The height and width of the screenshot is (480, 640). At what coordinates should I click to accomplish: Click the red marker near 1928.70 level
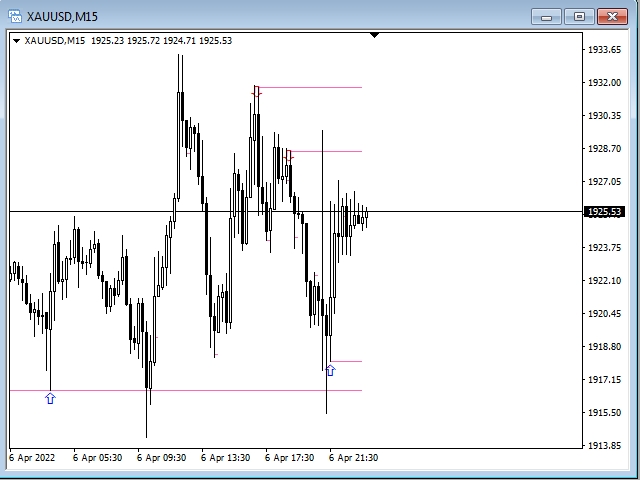point(289,156)
